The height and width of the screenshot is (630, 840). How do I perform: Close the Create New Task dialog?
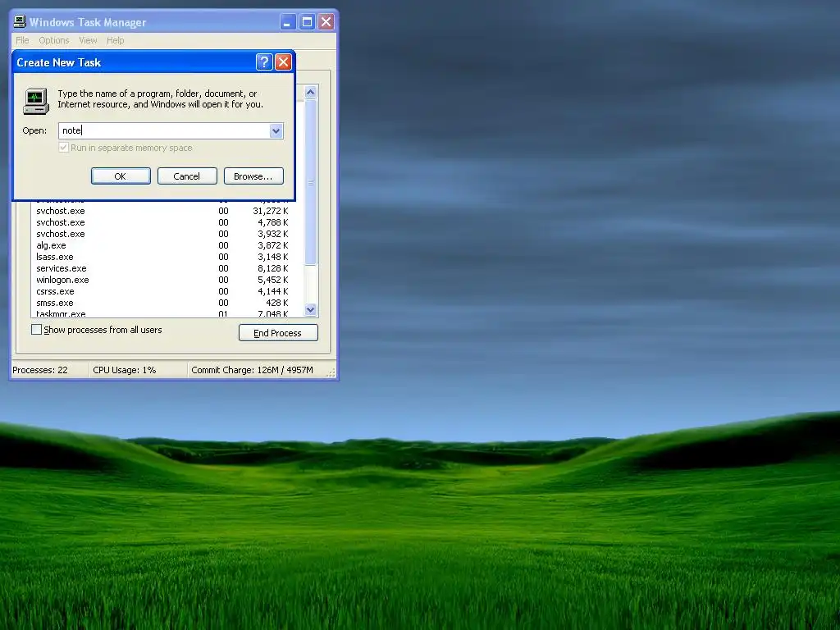[x=283, y=62]
